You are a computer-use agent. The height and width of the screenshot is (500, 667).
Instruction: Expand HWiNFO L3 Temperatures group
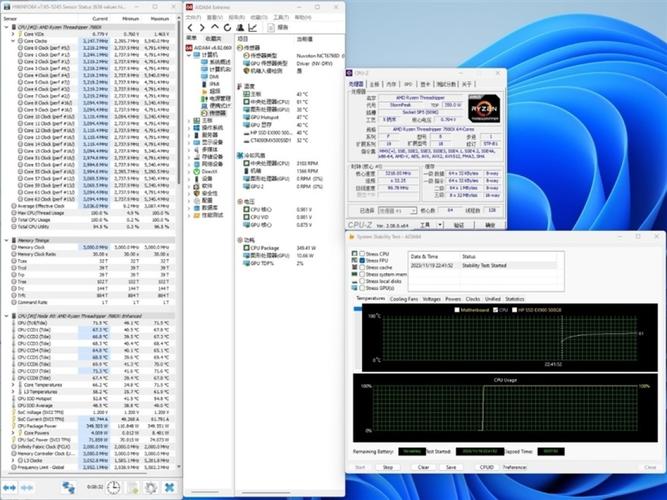[13, 391]
